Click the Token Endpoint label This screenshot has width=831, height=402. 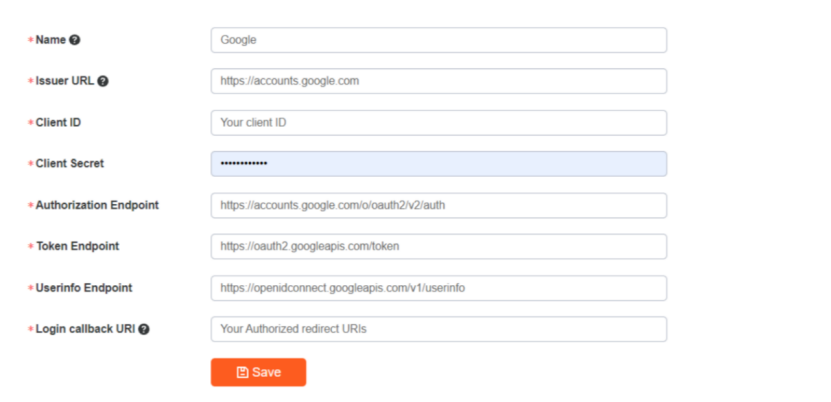(78, 246)
